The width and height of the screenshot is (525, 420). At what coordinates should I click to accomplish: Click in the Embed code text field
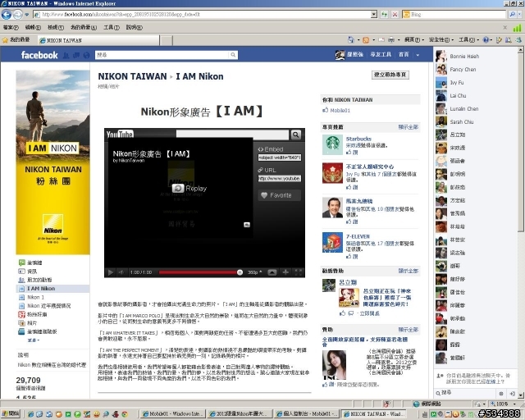pos(279,157)
